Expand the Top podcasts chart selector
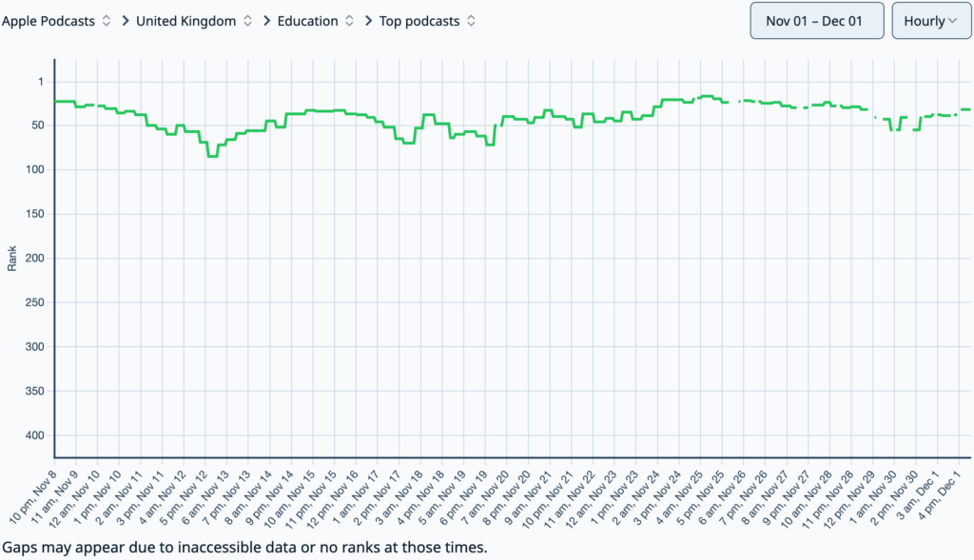 (427, 21)
